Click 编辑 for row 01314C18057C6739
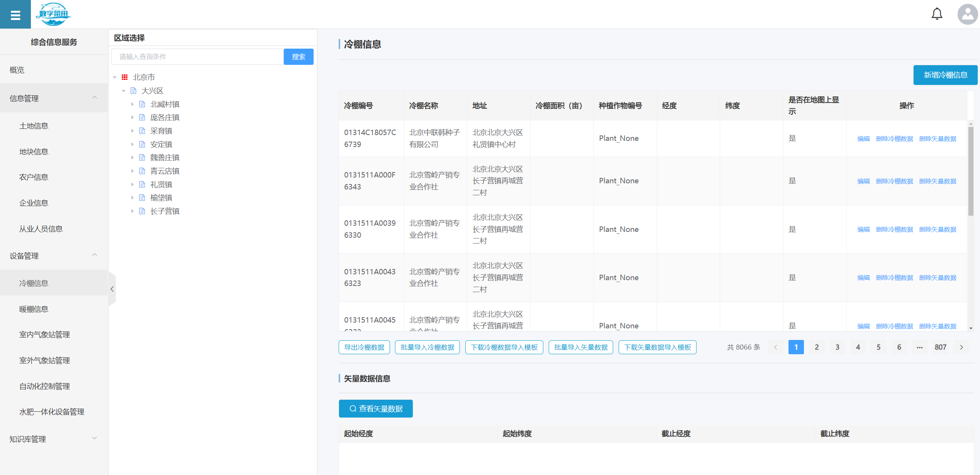Screen dimensions: 980x475 pyautogui.click(x=863, y=139)
